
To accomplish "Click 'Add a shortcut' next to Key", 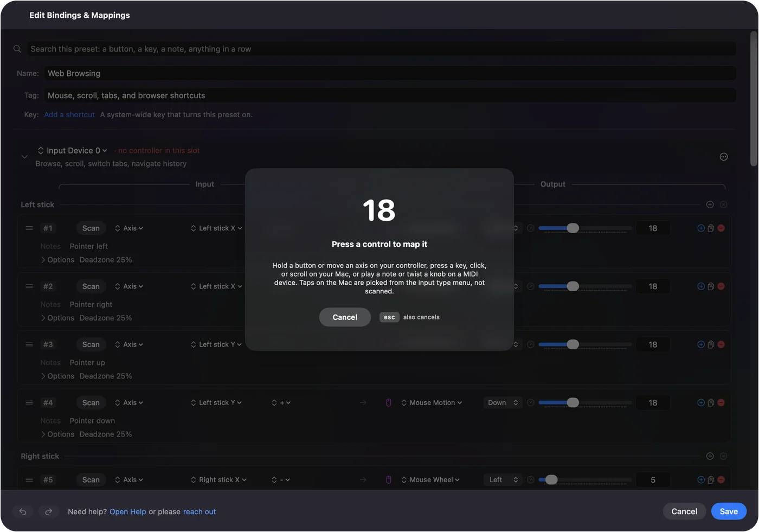I will pyautogui.click(x=69, y=114).
